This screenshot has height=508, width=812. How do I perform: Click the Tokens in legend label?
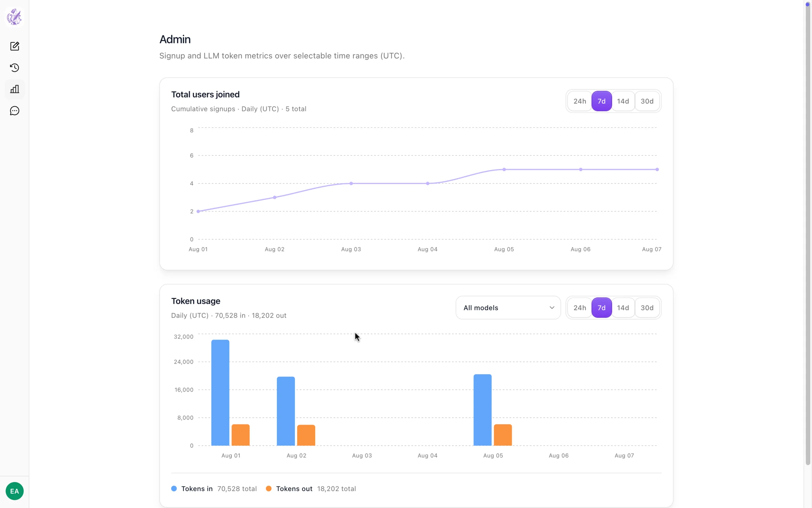tap(197, 488)
